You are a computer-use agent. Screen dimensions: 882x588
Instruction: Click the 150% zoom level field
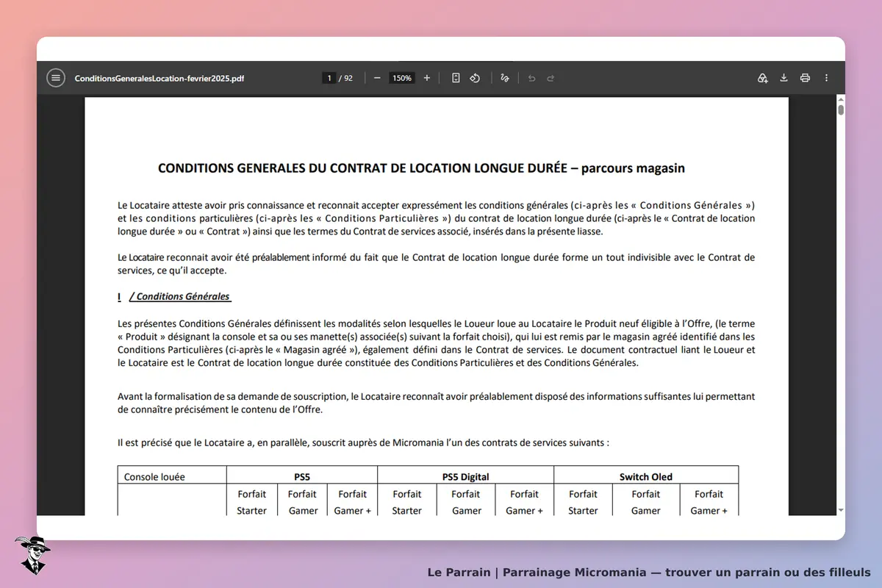(402, 78)
